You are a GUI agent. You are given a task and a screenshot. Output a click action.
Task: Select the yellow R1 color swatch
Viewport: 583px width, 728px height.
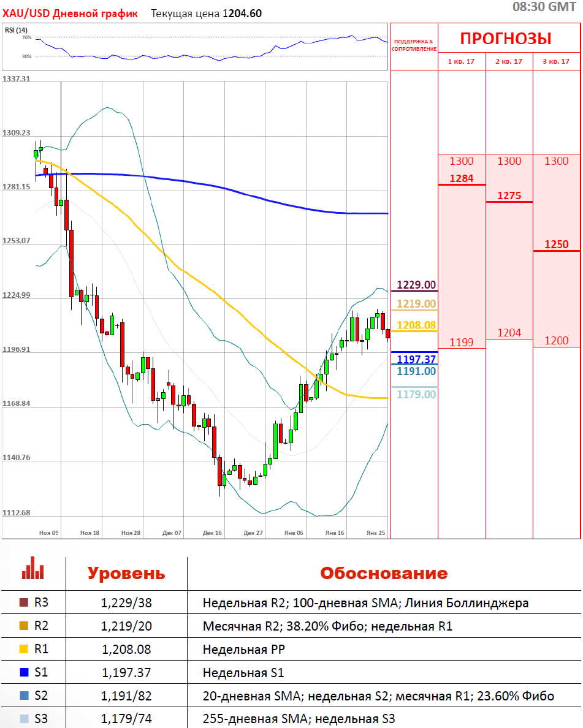click(25, 650)
